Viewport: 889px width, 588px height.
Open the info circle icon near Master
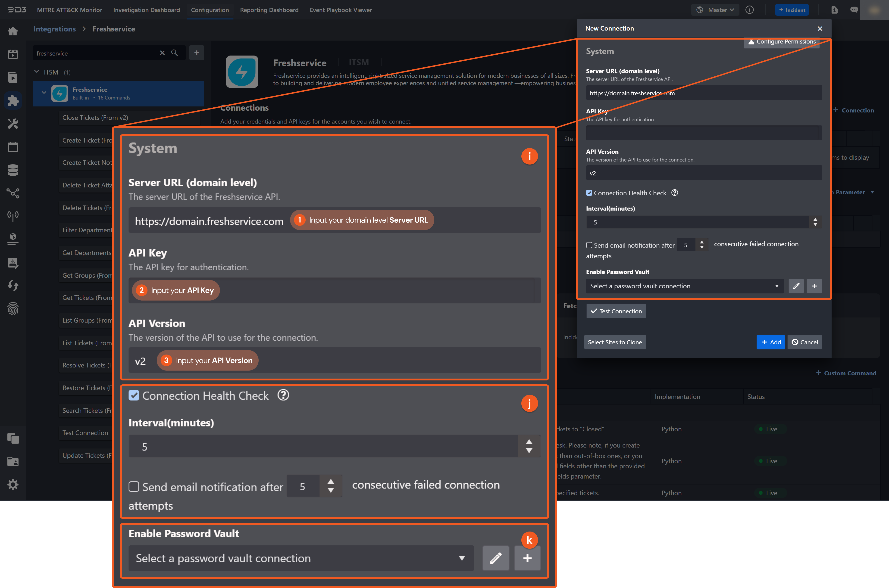point(750,10)
